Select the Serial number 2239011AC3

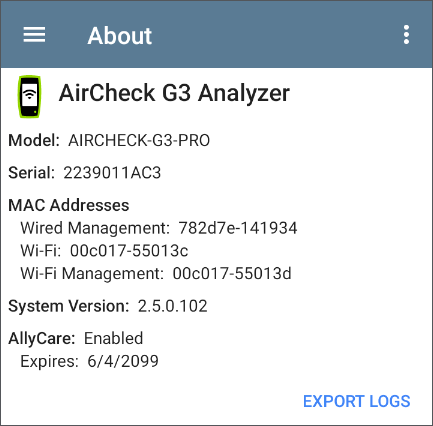click(x=112, y=173)
